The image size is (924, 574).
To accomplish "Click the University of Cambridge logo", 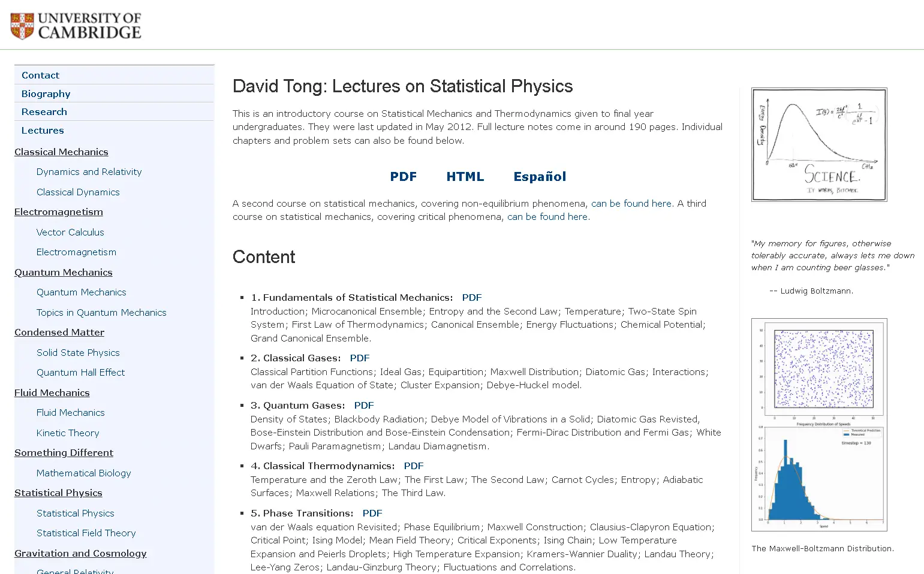I will [x=75, y=25].
